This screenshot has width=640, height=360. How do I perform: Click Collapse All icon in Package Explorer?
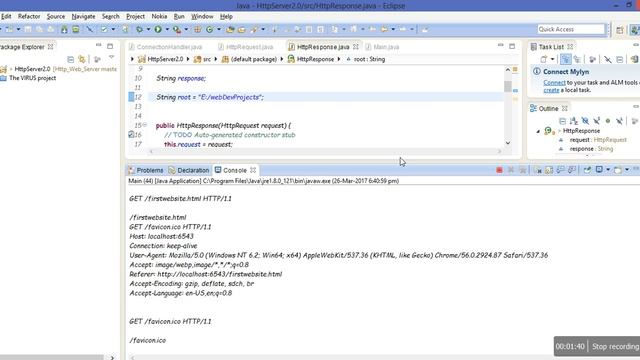pos(70,59)
